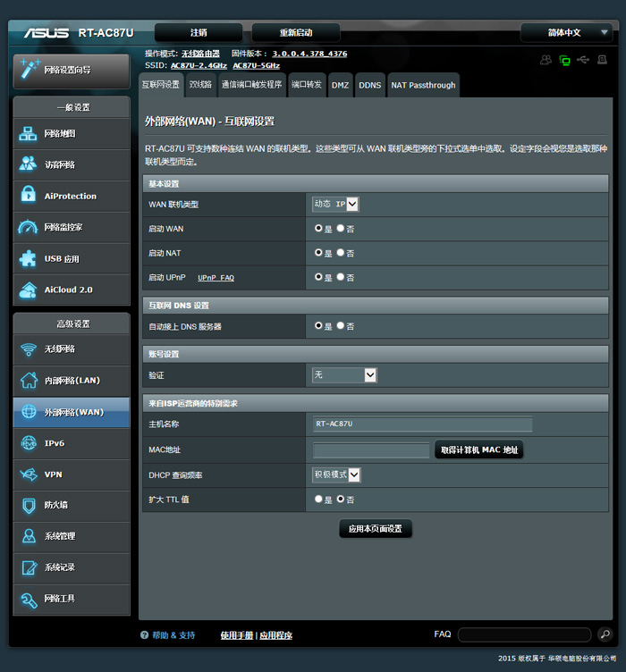Select 否 for 启动 NAT
The image size is (626, 672).
[x=340, y=252]
